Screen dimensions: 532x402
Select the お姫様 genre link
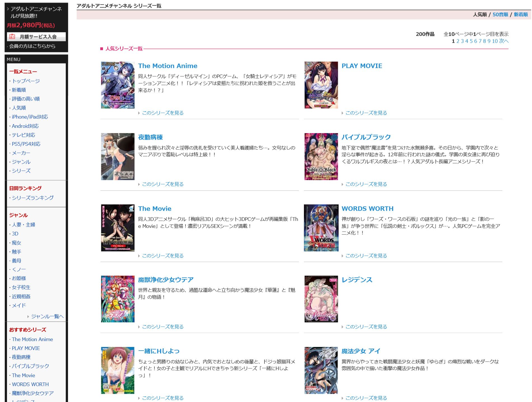pos(19,278)
